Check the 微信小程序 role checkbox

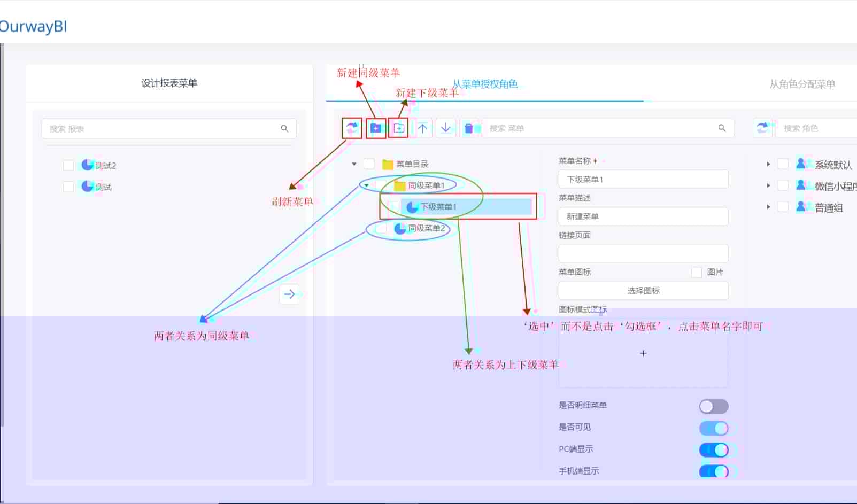[x=783, y=185]
